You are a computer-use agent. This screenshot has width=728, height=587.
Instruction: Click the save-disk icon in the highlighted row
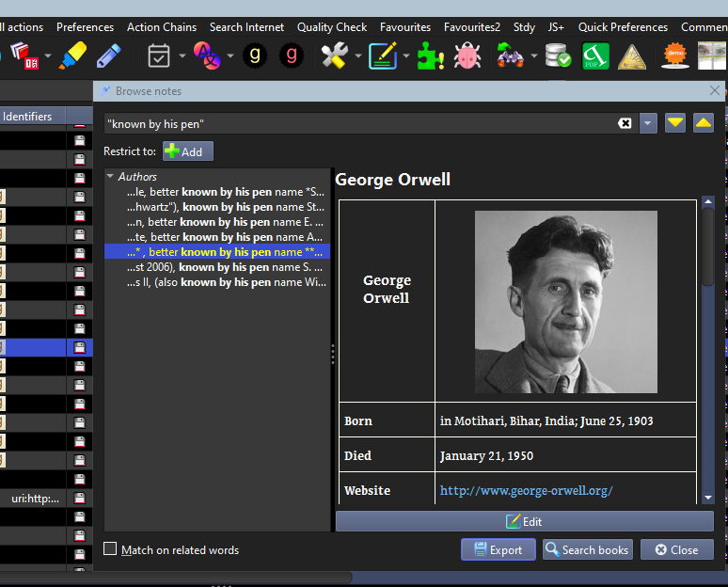(x=80, y=347)
